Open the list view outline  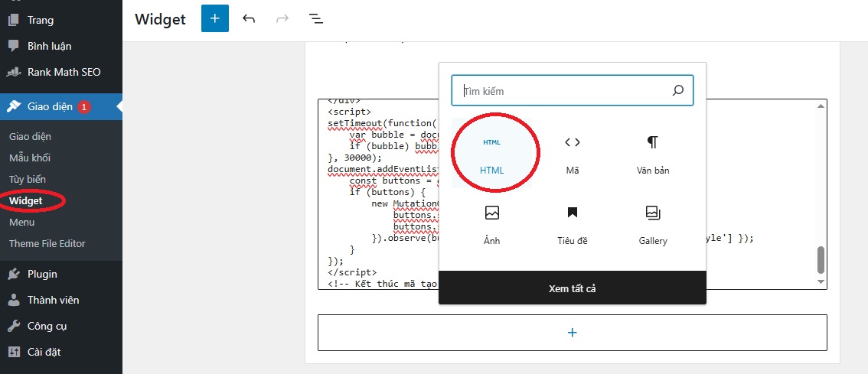pos(315,19)
